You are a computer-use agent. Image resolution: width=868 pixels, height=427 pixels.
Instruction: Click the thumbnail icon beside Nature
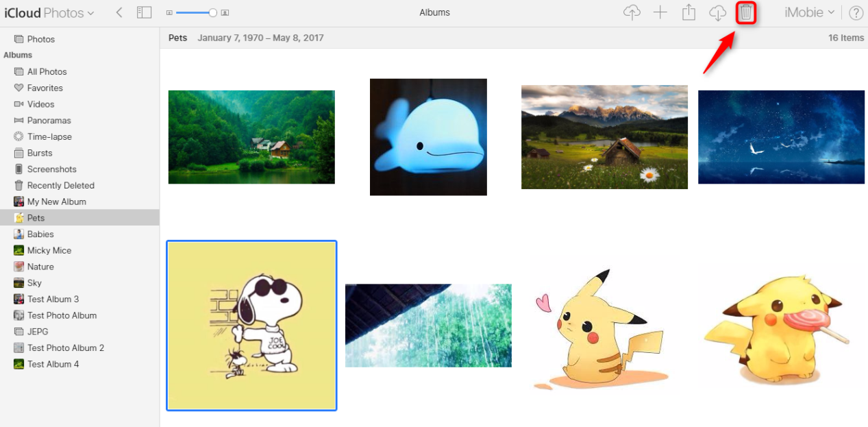pyautogui.click(x=19, y=267)
